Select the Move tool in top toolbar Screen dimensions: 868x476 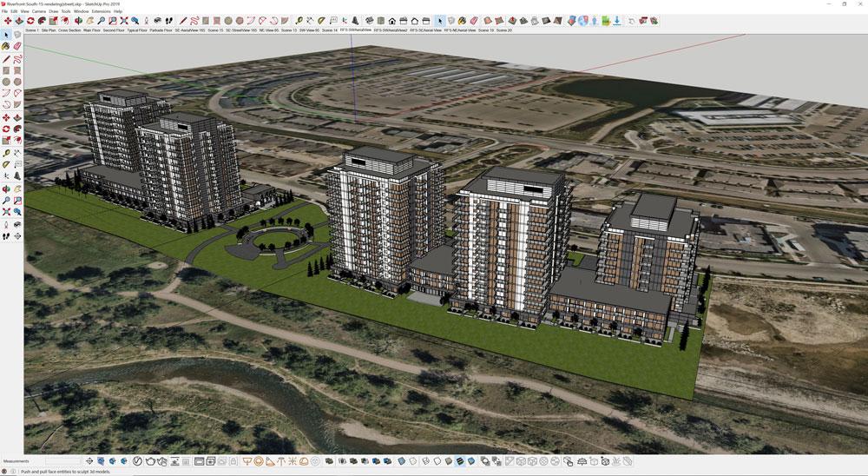[x=7, y=20]
